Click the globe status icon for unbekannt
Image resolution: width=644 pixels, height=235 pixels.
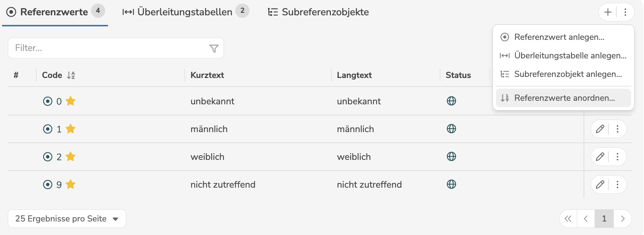[x=451, y=101]
